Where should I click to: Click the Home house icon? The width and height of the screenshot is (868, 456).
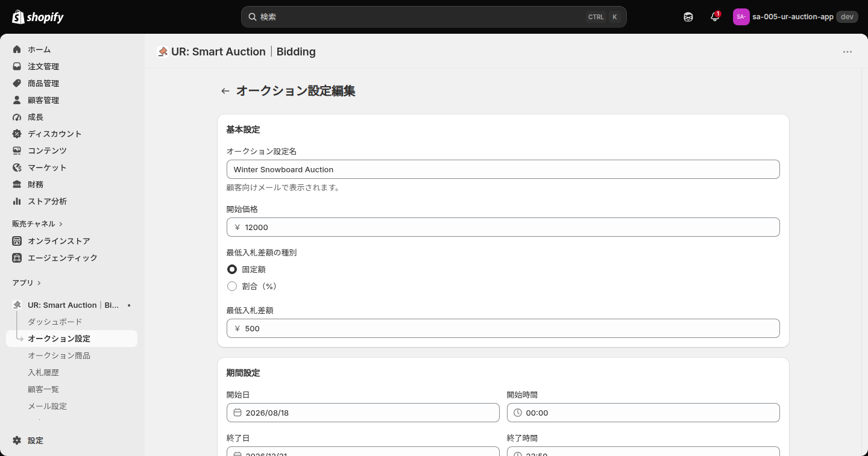pyautogui.click(x=17, y=49)
